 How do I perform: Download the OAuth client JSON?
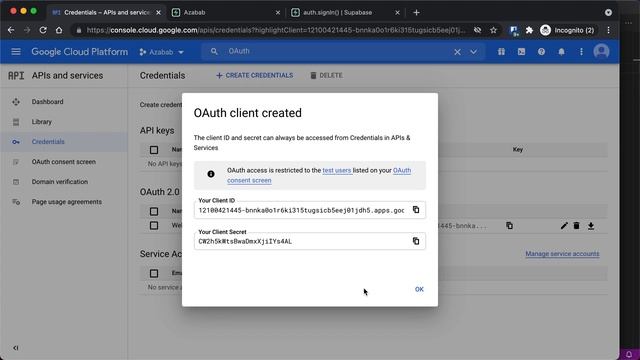point(591,225)
